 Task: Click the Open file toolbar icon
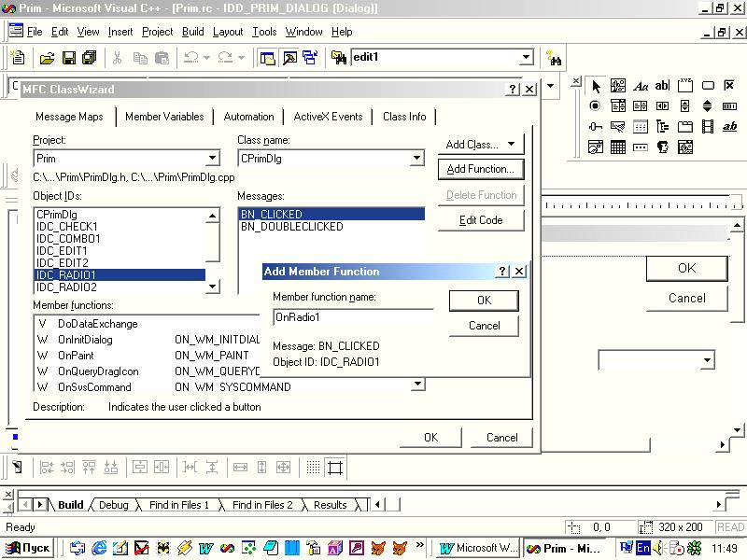(x=47, y=58)
